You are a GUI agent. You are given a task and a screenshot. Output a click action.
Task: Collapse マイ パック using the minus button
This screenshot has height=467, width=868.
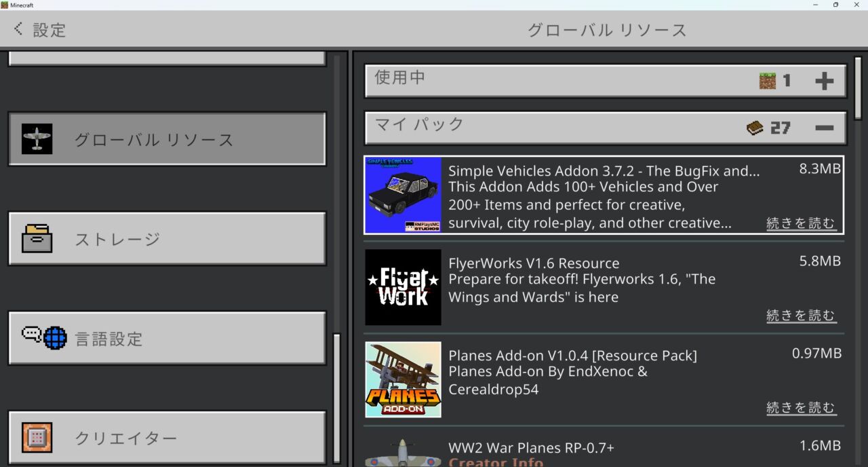click(x=826, y=126)
